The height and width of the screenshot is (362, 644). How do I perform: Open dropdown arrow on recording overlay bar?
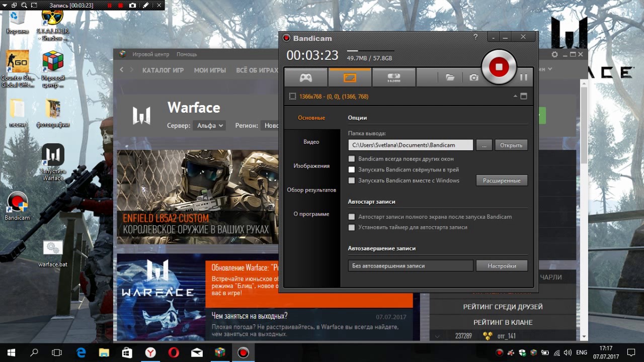[4, 5]
